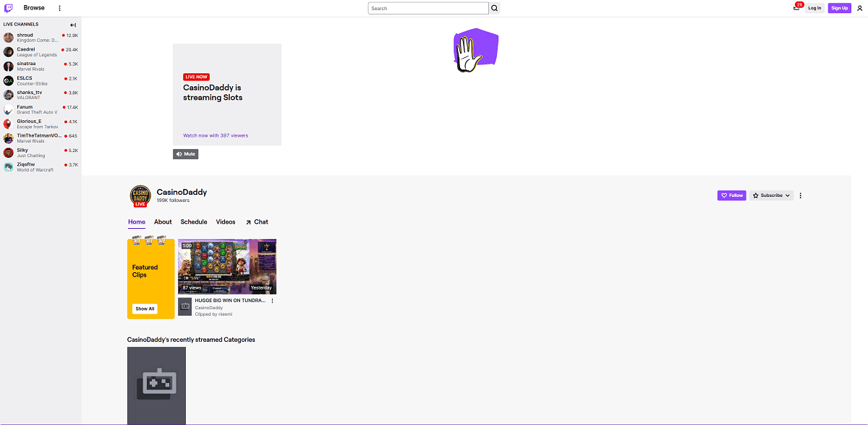Open the HUGGE BIG WIN ON TUNDRA clip title

[x=231, y=300]
